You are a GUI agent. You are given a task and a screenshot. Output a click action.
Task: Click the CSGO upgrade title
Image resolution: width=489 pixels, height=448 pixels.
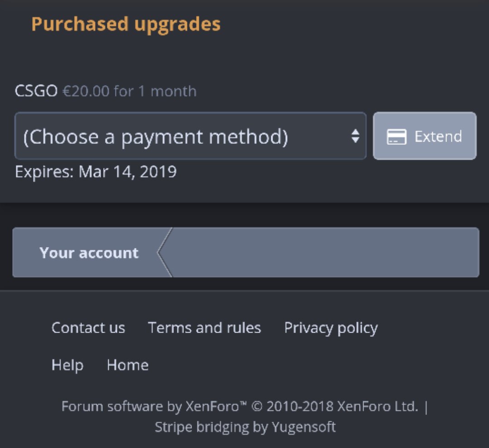click(x=36, y=91)
